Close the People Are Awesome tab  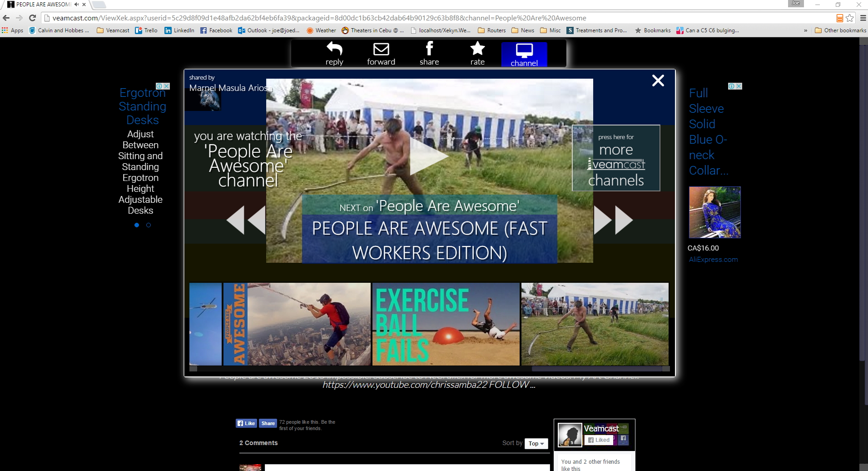point(84,5)
